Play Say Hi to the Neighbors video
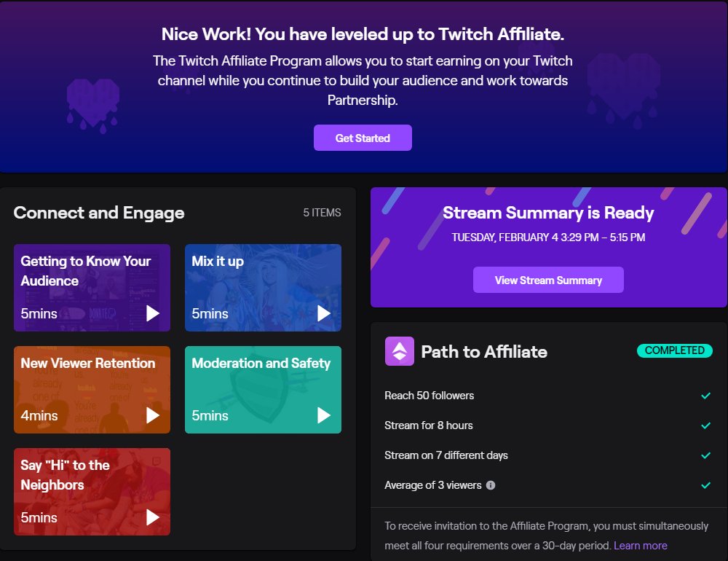This screenshot has height=561, width=728. pyautogui.click(x=153, y=517)
